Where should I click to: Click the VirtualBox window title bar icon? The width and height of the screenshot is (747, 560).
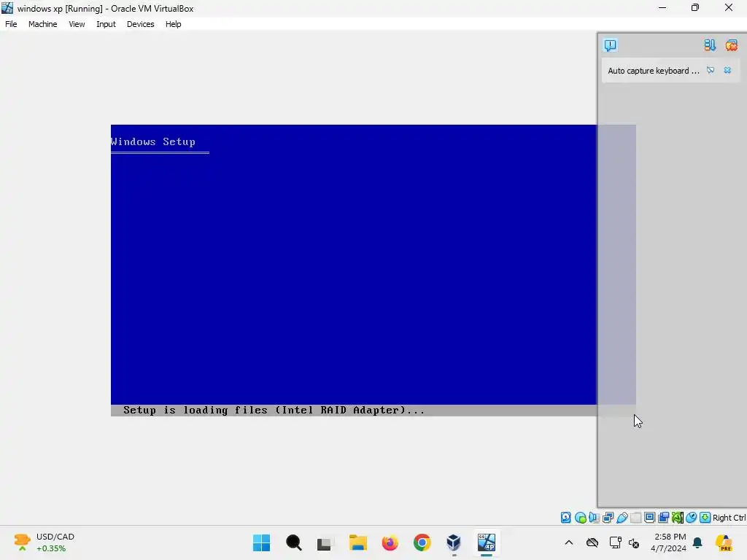7,7
